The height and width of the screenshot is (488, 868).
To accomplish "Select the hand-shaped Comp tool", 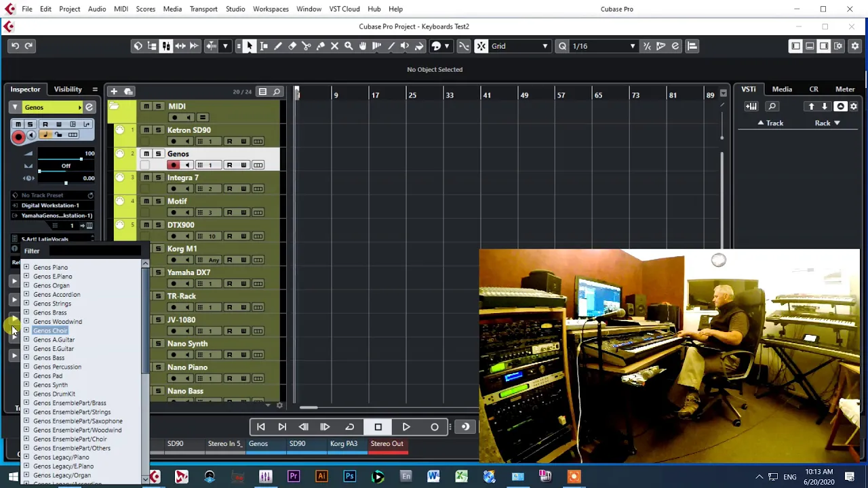I will tap(363, 46).
